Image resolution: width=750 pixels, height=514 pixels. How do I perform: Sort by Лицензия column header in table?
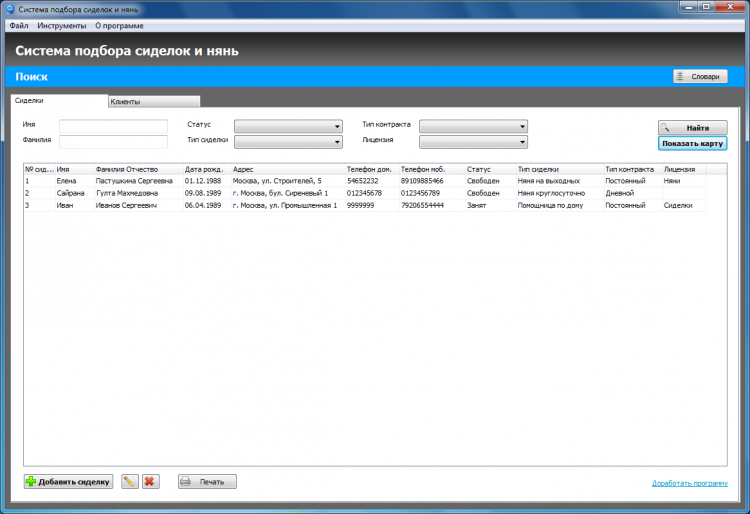tap(684, 169)
